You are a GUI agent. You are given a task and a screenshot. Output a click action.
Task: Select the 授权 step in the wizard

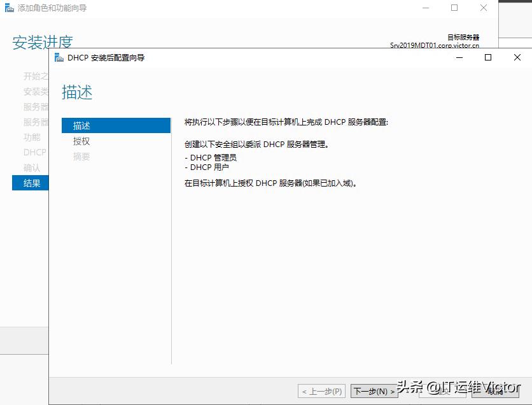pos(81,141)
